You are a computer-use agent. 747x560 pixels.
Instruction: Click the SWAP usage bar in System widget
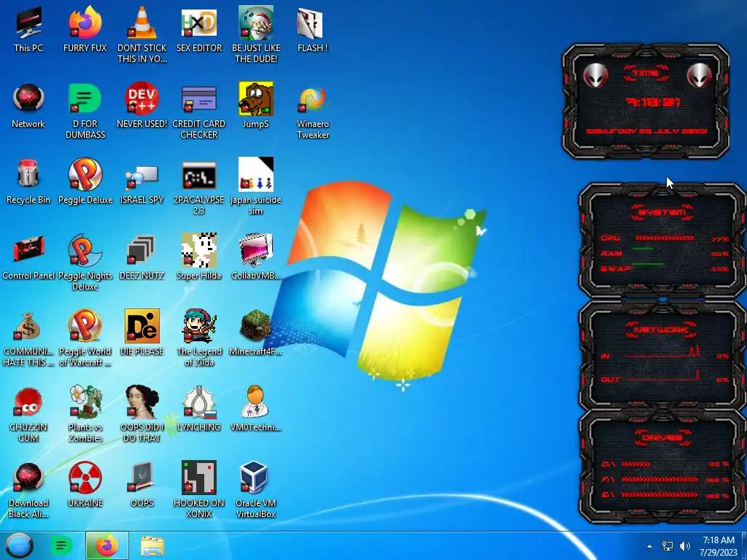coord(649,264)
